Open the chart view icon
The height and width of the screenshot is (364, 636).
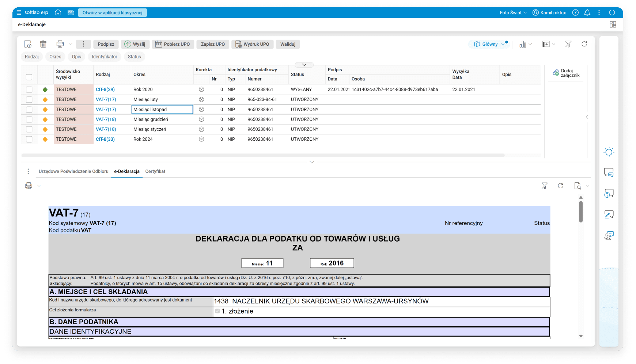point(523,44)
